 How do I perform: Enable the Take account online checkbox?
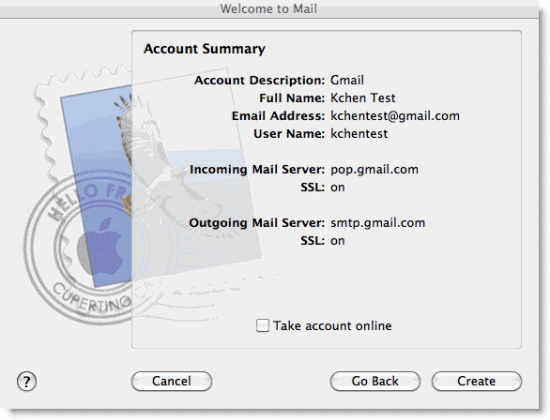[262, 325]
